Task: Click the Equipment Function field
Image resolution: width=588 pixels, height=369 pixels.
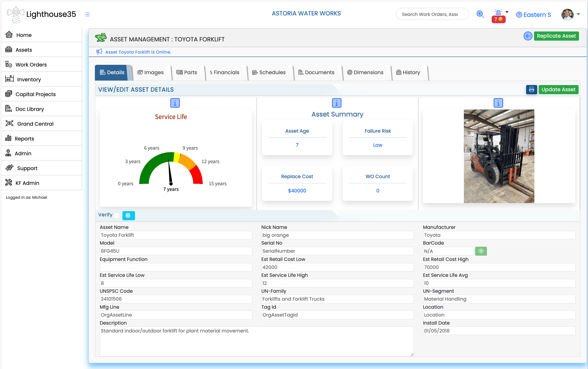Action: pyautogui.click(x=176, y=267)
